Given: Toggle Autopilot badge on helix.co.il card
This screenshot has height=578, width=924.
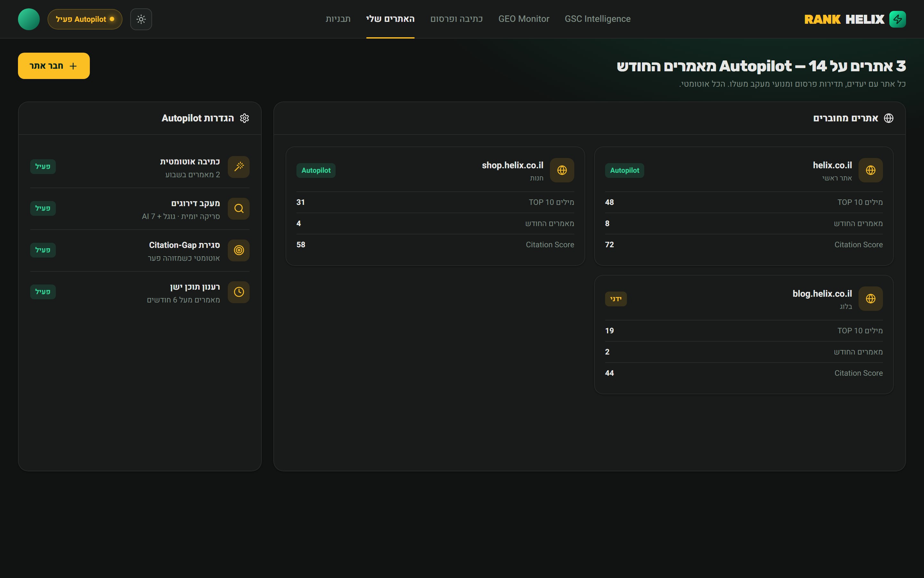Looking at the screenshot, I should pyautogui.click(x=624, y=170).
